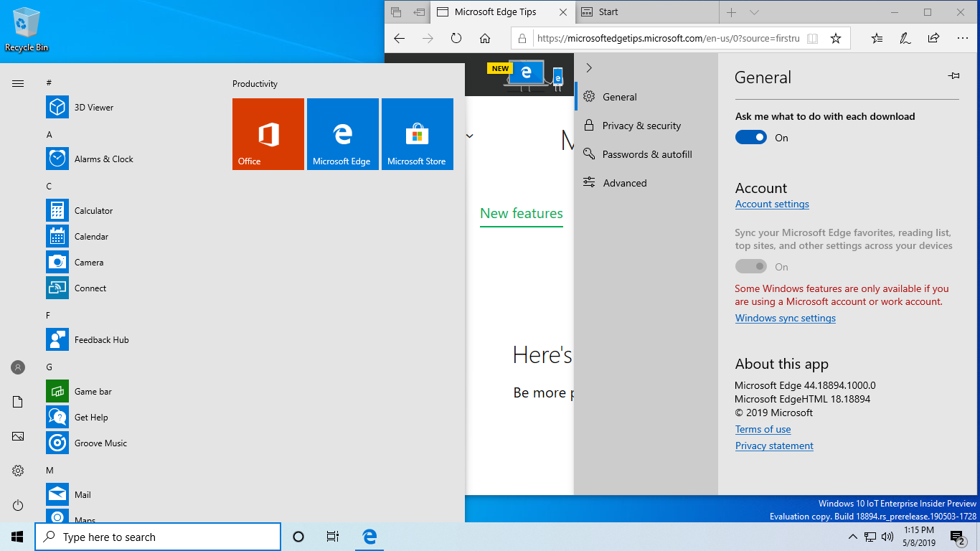Share this page icon in Edge
980x551 pixels.
click(933, 39)
